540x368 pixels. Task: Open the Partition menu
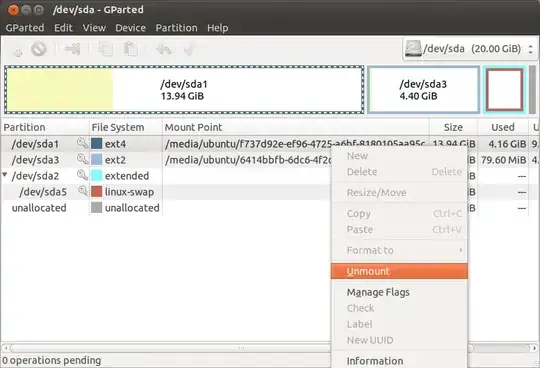[176, 28]
